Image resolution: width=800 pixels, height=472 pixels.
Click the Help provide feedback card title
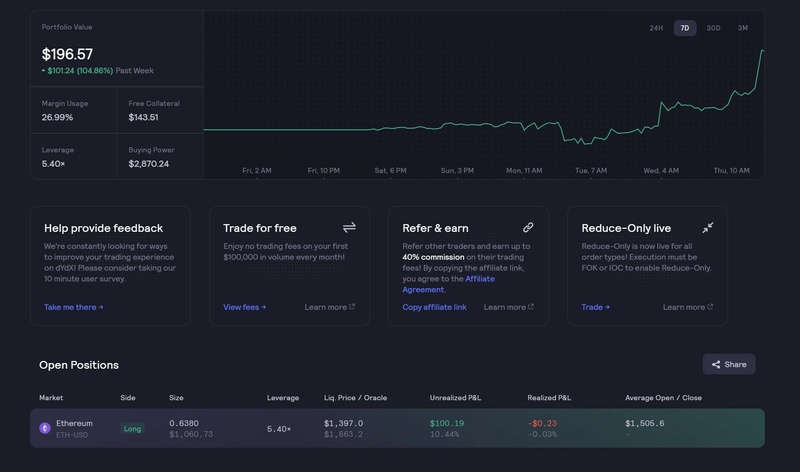point(104,228)
